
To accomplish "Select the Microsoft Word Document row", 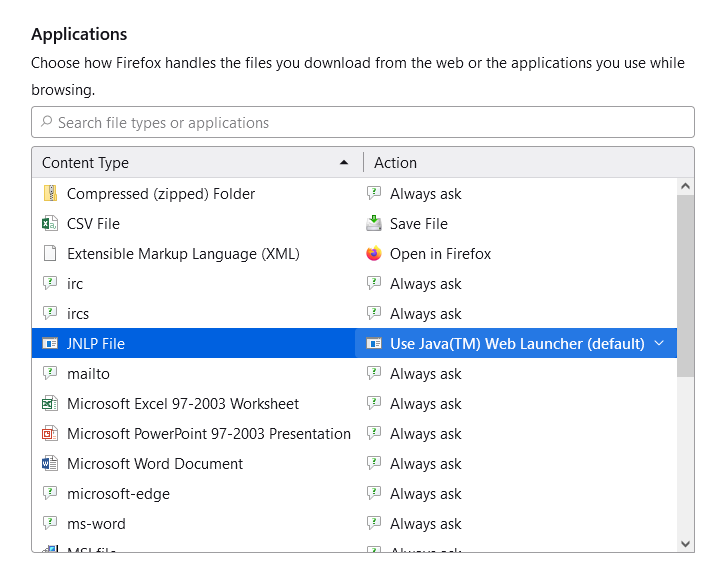I will click(354, 464).
